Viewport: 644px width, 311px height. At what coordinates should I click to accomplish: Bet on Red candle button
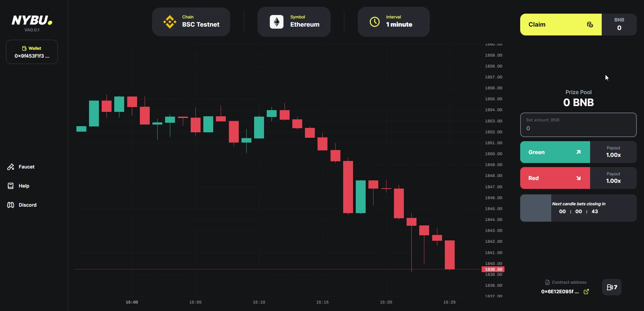pyautogui.click(x=555, y=178)
